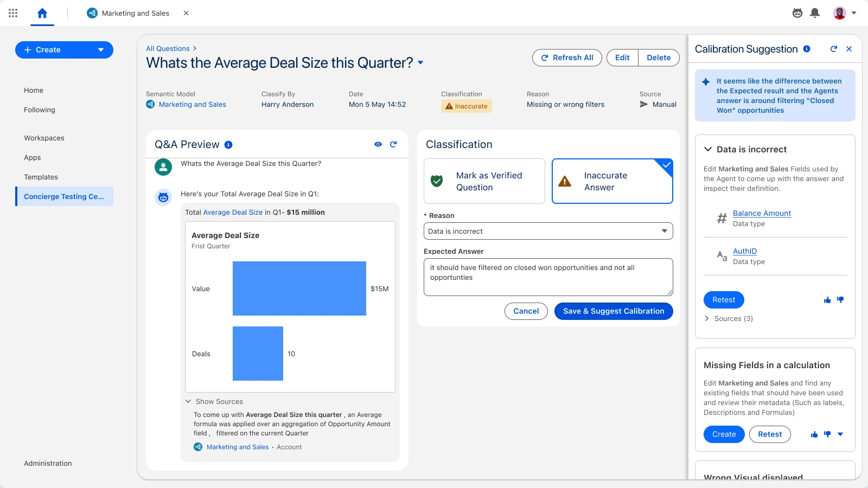Open the Astro assistant icon in header
Screen dimensions: 868x488
797,13
